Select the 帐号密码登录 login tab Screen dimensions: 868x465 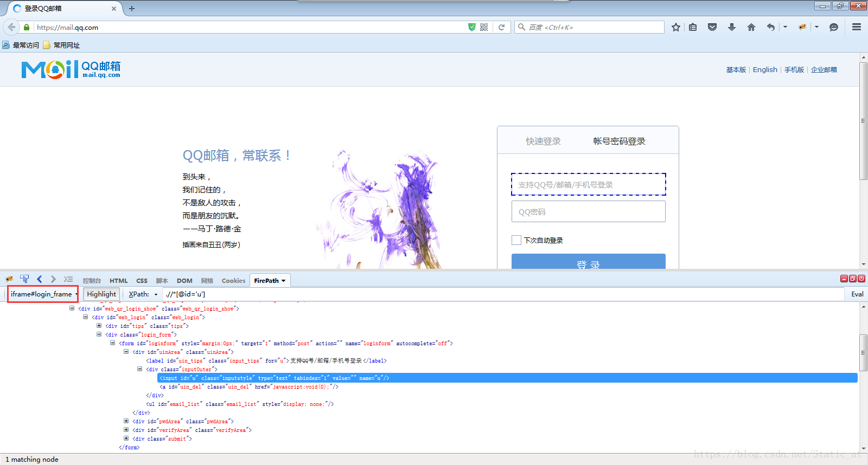pyautogui.click(x=619, y=141)
